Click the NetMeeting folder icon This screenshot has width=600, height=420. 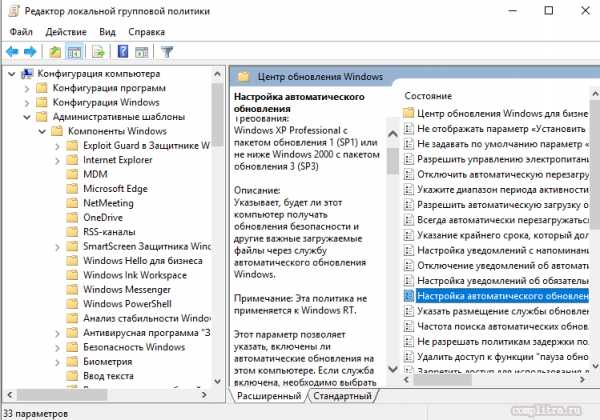[72, 203]
